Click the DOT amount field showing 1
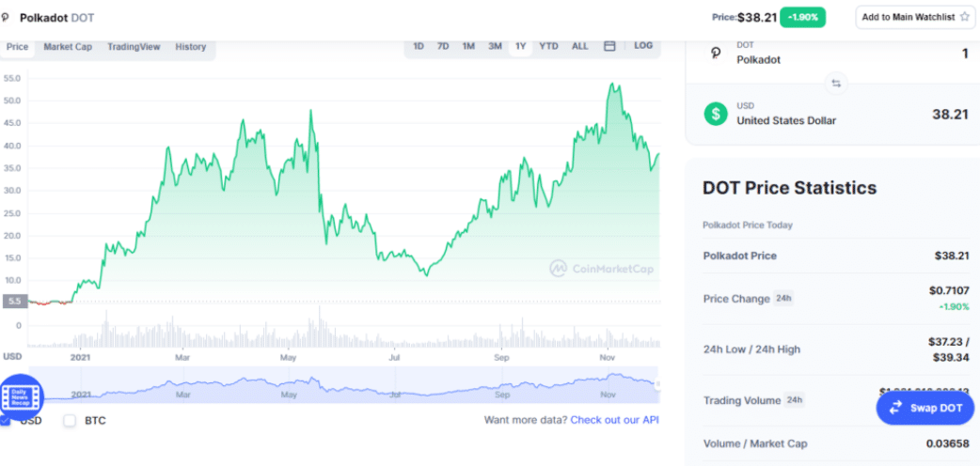Image resolution: width=980 pixels, height=466 pixels. coord(965,54)
